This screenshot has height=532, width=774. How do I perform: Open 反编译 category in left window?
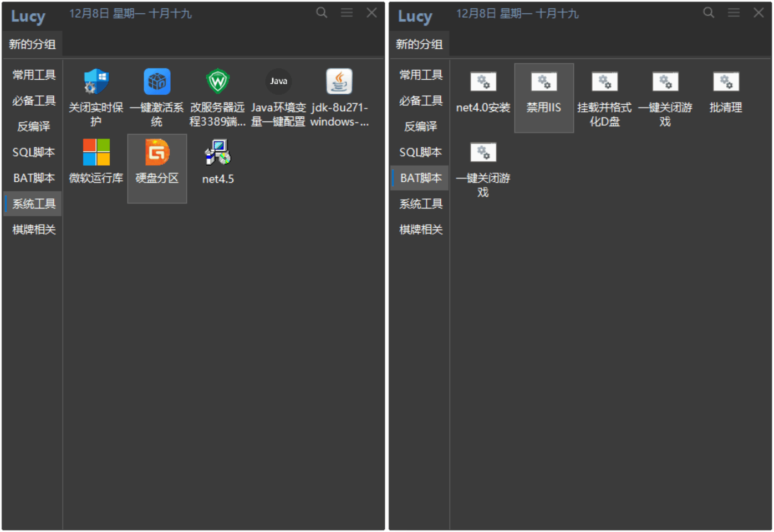[34, 126]
